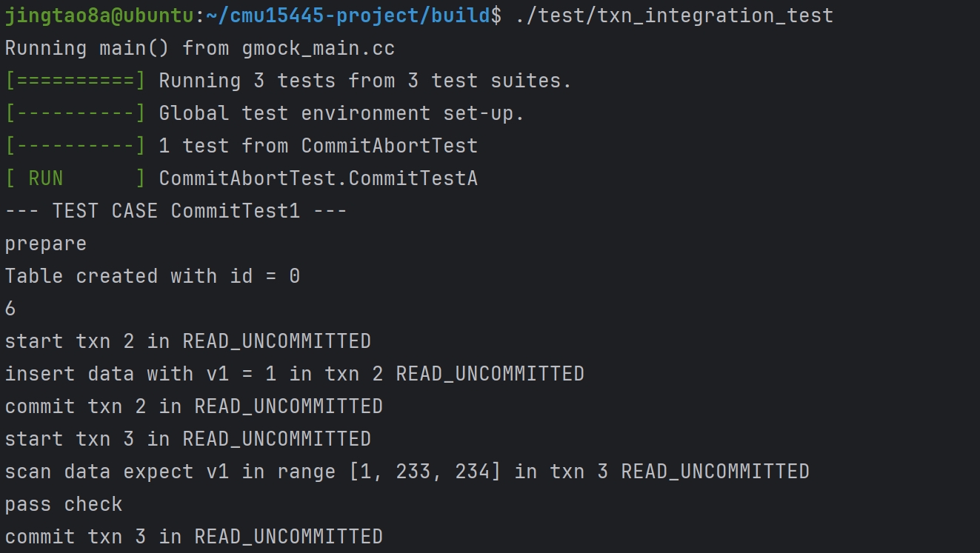
Task: Click 'Running 3 tests from 3 test suites.'
Action: coord(365,81)
